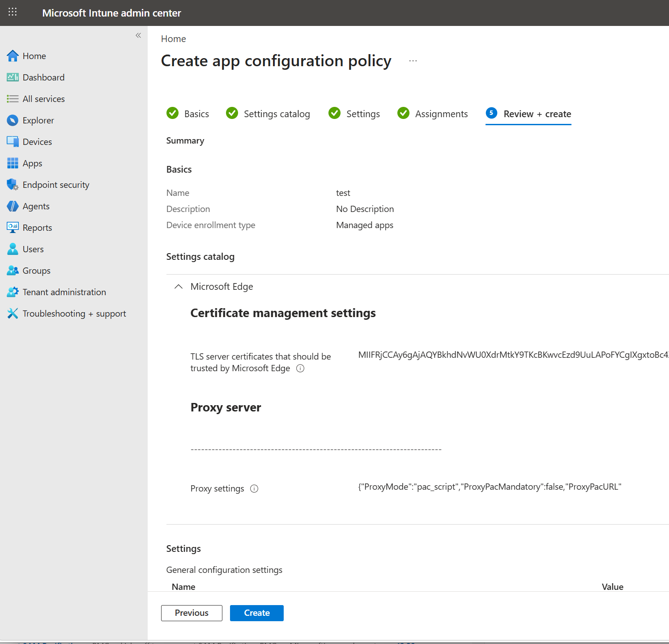Click the Name value 'test'
The width and height of the screenshot is (669, 644).
click(343, 193)
